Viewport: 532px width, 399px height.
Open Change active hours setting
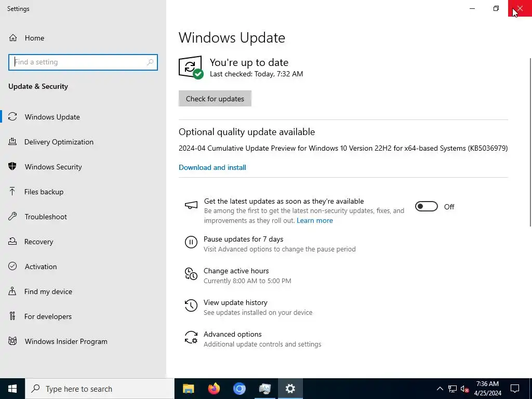pyautogui.click(x=238, y=275)
